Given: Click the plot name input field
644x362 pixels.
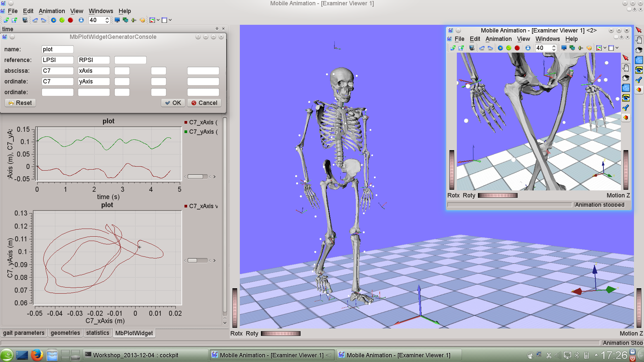Looking at the screenshot, I should pyautogui.click(x=58, y=49).
